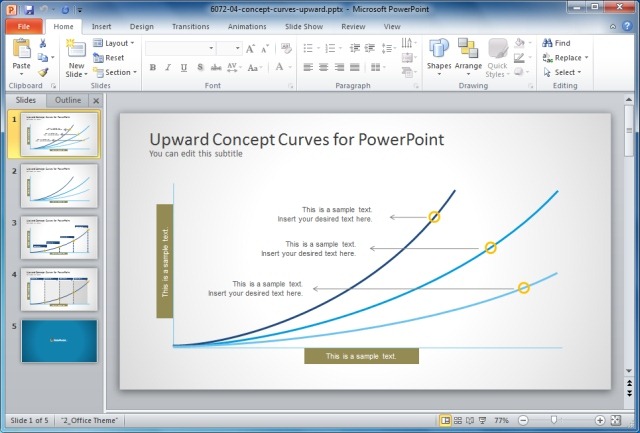The height and width of the screenshot is (433, 640).
Task: Fit slide to current window
Action: click(616, 420)
